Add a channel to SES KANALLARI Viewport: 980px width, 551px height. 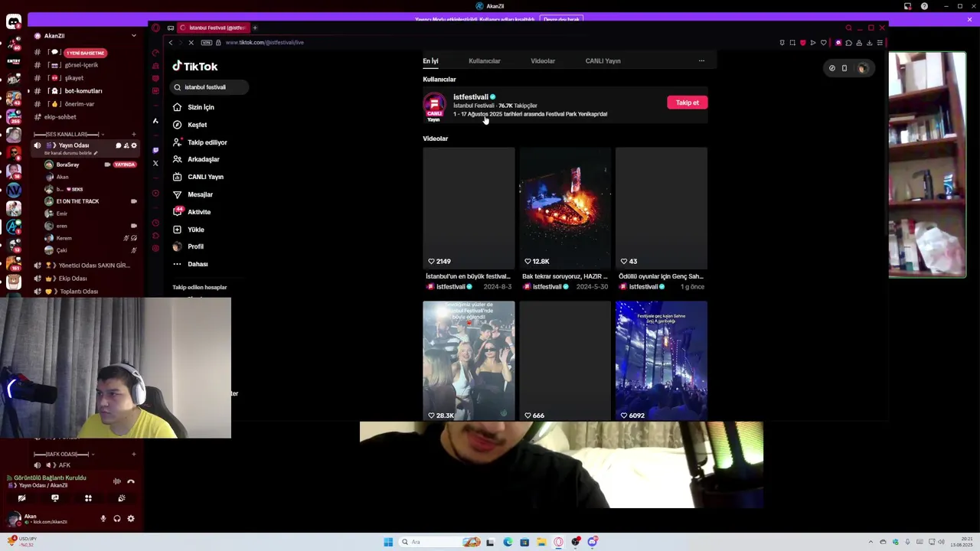click(134, 134)
